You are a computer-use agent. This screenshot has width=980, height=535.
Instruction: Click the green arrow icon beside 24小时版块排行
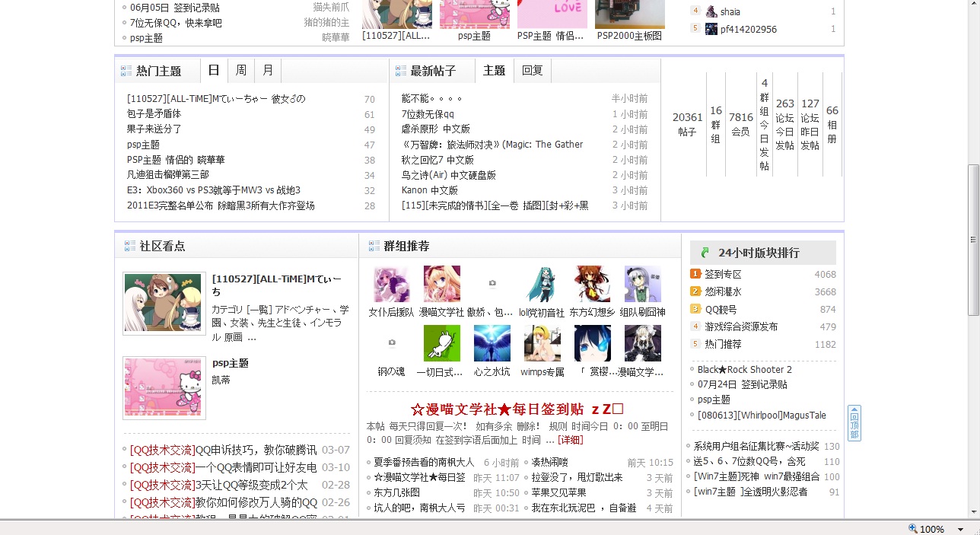click(x=705, y=253)
